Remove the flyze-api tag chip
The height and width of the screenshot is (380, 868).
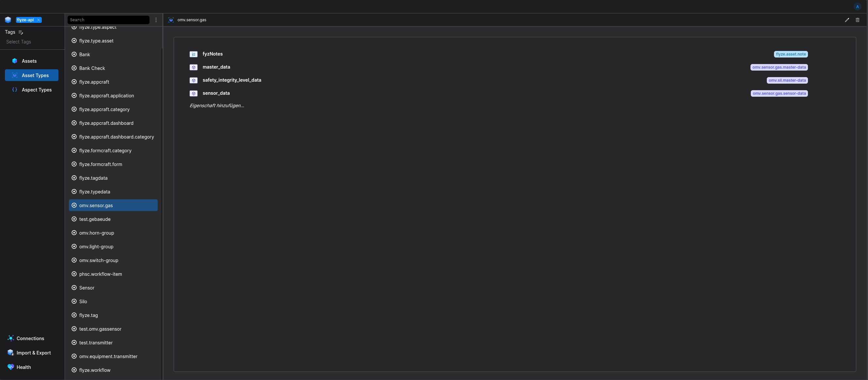[39, 20]
